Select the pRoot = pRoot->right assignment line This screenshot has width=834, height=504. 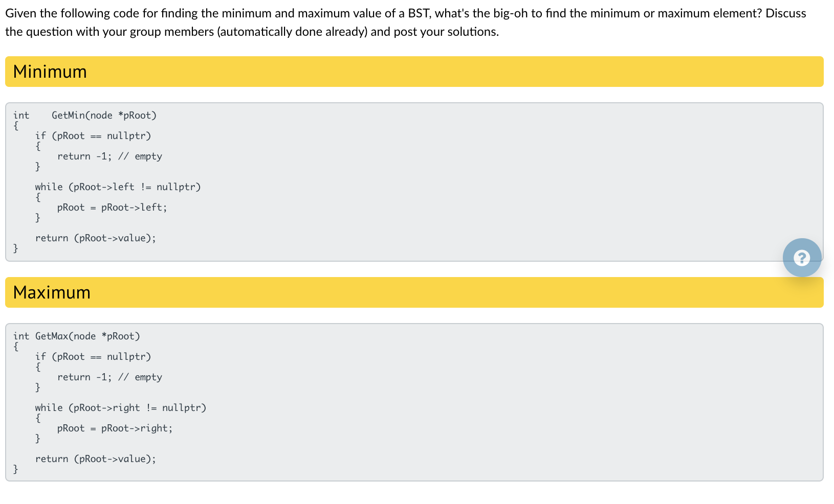tap(115, 428)
